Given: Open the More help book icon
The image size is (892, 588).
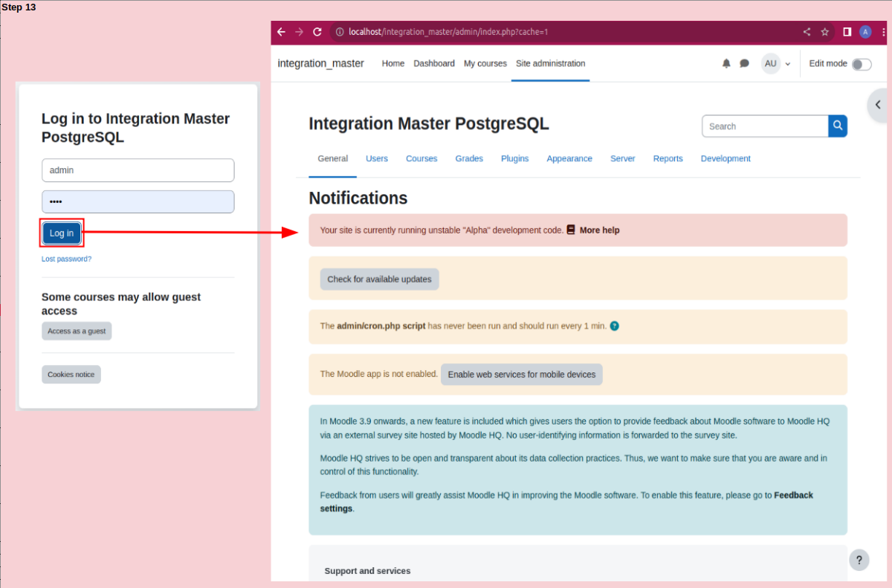Looking at the screenshot, I should [571, 230].
